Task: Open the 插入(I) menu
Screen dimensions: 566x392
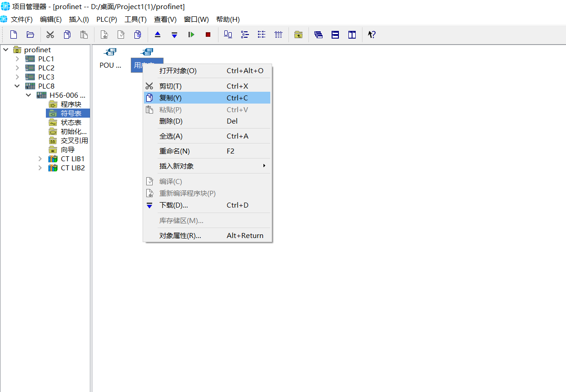Action: point(79,19)
